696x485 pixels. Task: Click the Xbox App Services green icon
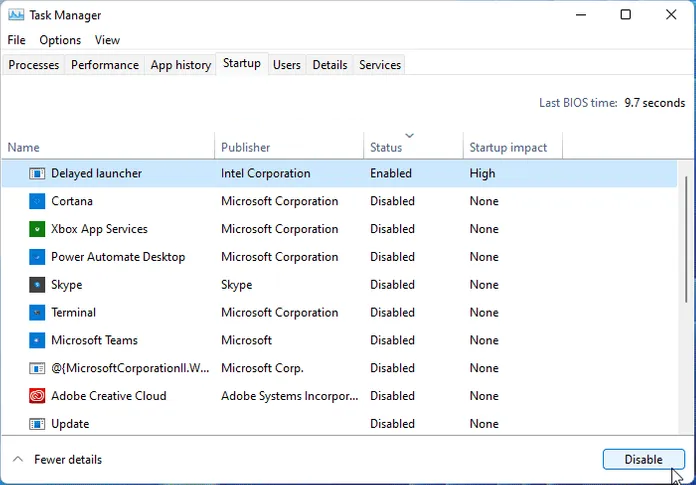pyautogui.click(x=37, y=229)
